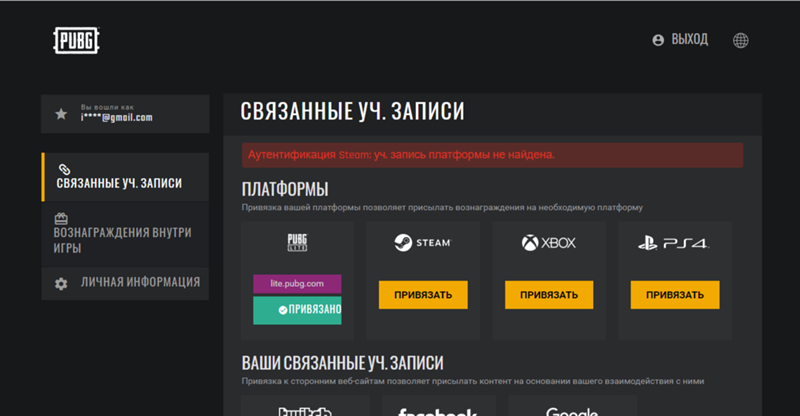Click the lite.pubg.com purple label
800x416 pixels.
[x=297, y=284]
